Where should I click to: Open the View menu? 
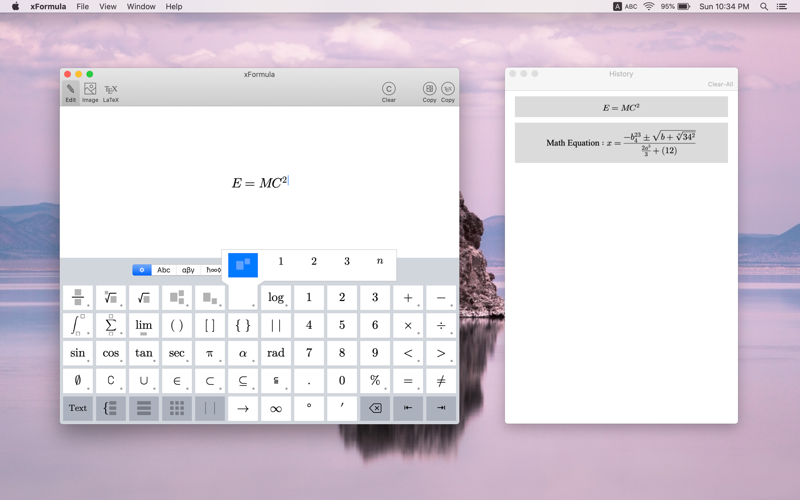point(108,7)
